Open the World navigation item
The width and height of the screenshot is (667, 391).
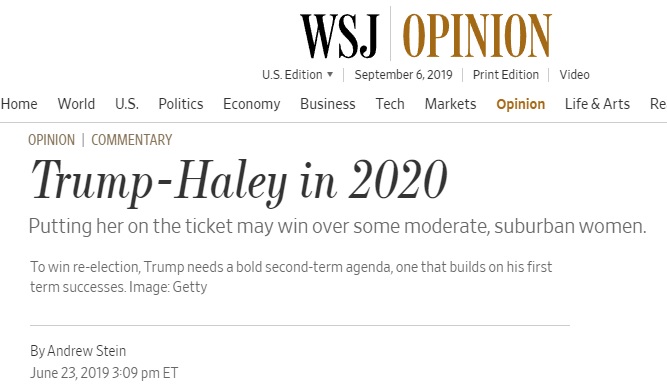[x=76, y=104]
